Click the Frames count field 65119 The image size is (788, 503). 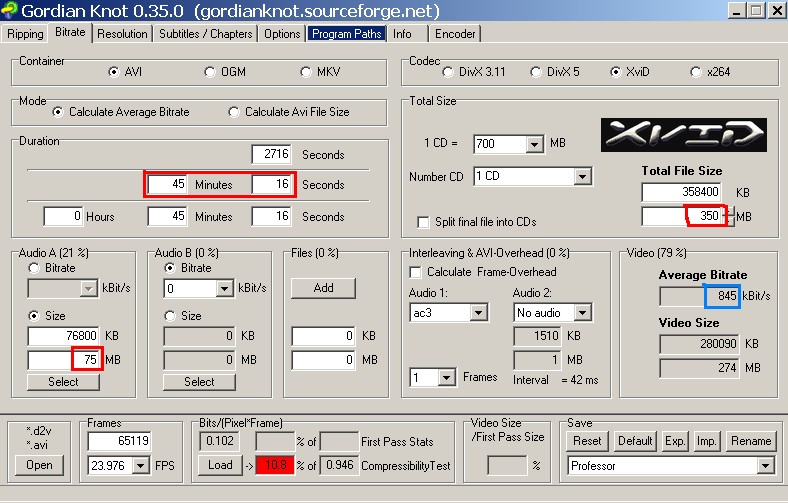(120, 441)
